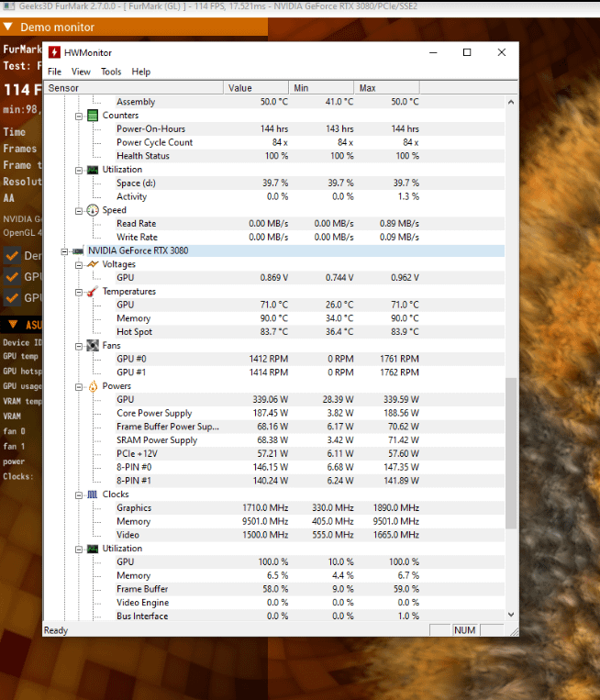Collapse the Voltages tree node
Viewport: 600px width, 700px height.
coord(79,265)
